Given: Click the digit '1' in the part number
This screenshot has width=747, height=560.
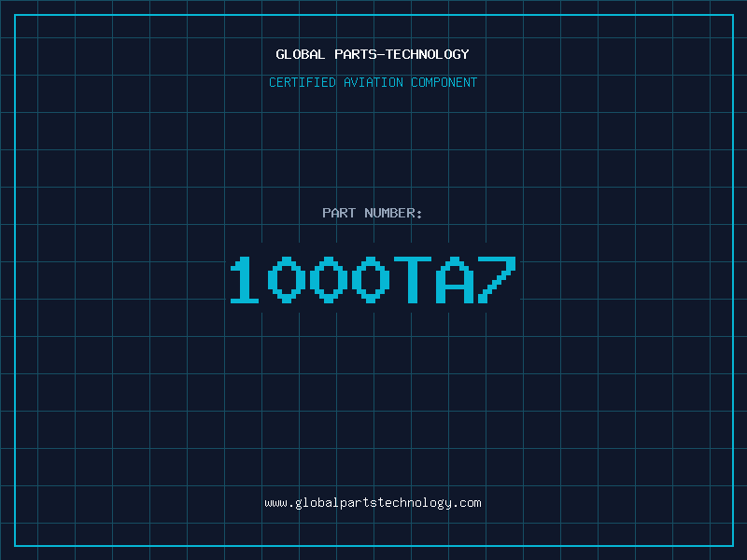Looking at the screenshot, I should tap(246, 280).
